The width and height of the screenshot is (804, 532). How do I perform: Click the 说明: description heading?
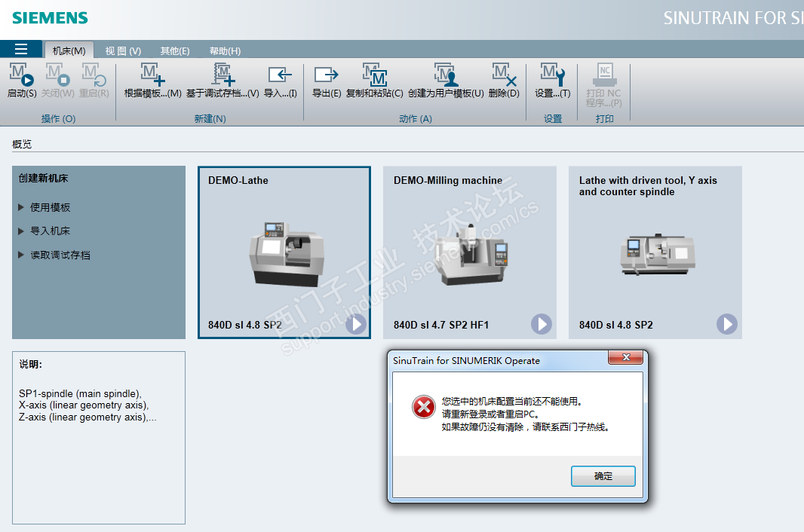(30, 365)
